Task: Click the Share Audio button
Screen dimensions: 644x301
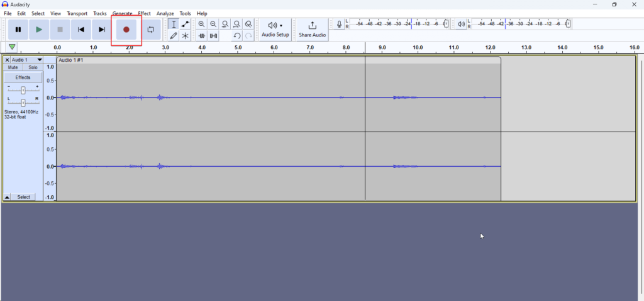Action: (312, 29)
